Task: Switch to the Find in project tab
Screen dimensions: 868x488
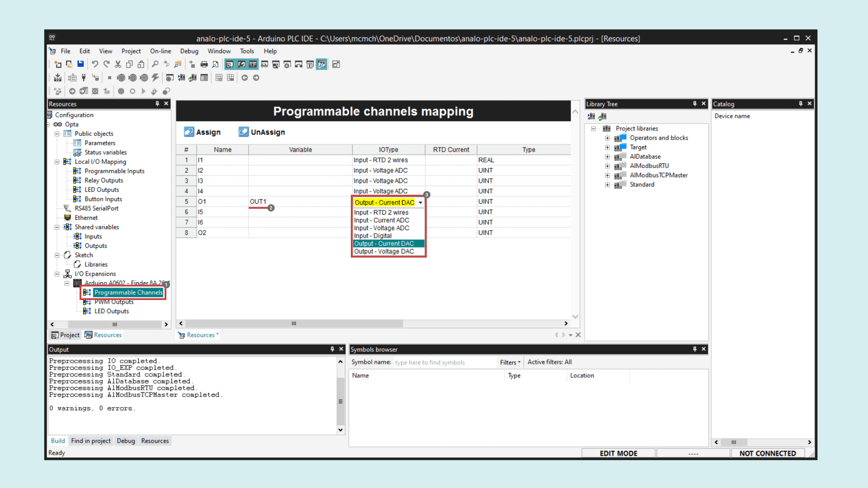Action: [91, 440]
